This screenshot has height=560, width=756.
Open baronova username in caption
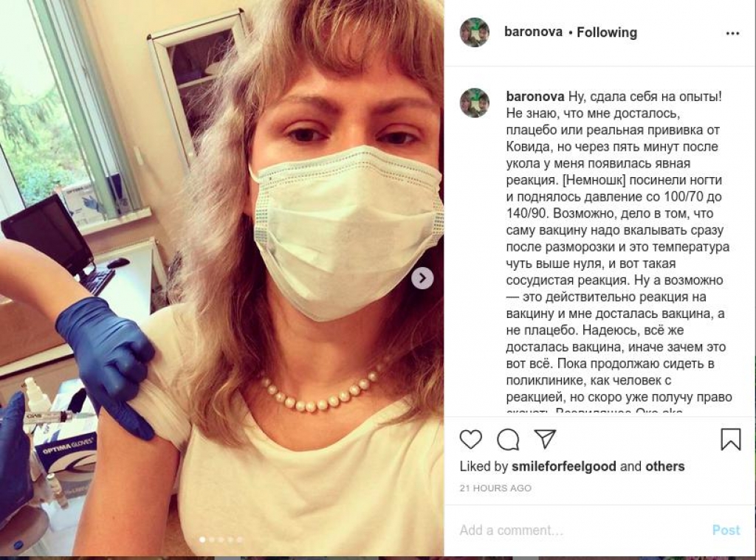[535, 97]
